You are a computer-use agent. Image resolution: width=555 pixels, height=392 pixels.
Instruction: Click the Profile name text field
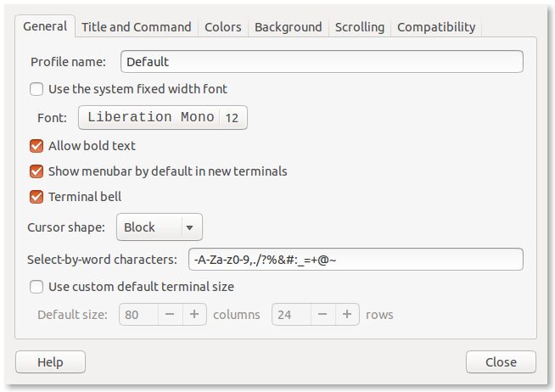pyautogui.click(x=322, y=62)
